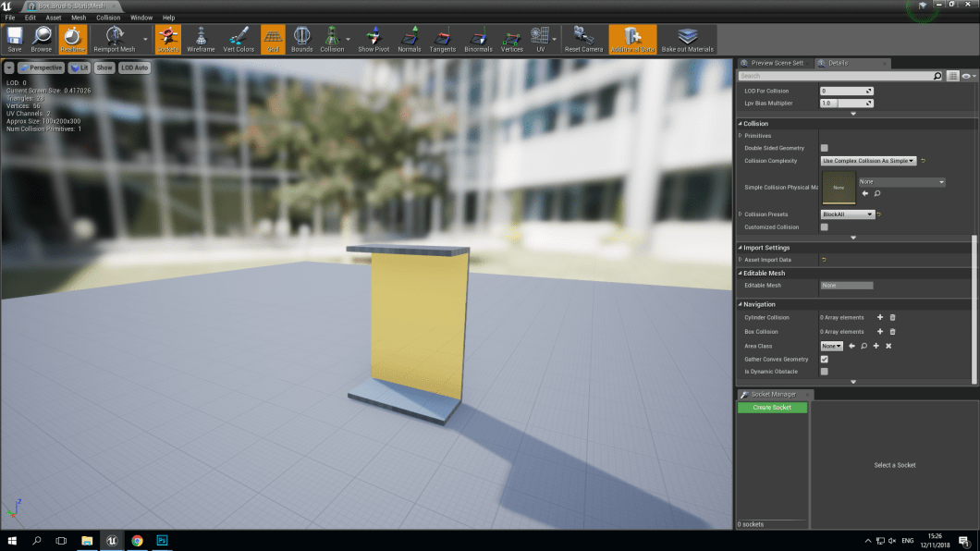Open the Collision Complexity dropdown
The width and height of the screenshot is (980, 551).
[868, 161]
